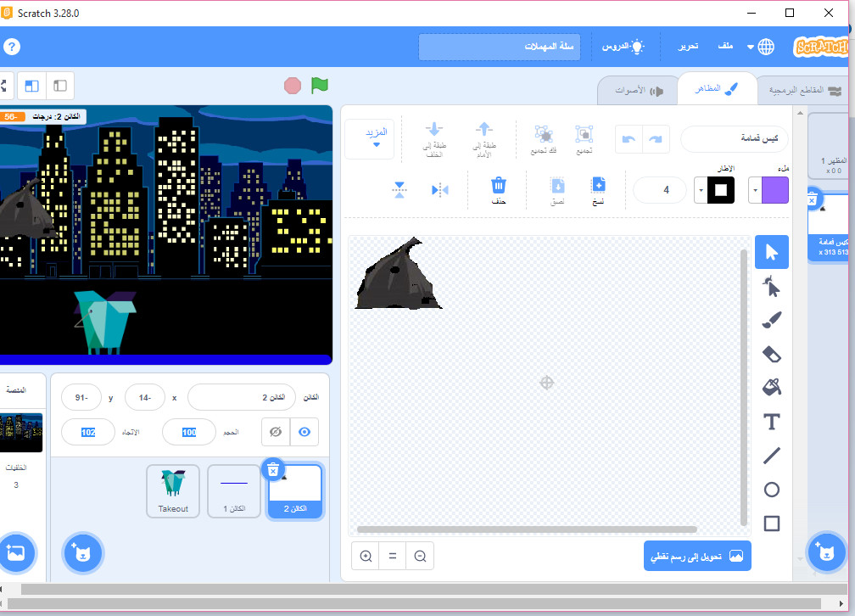Click the black outline color swatch
Image resolution: width=855 pixels, height=616 pixels.
tap(721, 190)
